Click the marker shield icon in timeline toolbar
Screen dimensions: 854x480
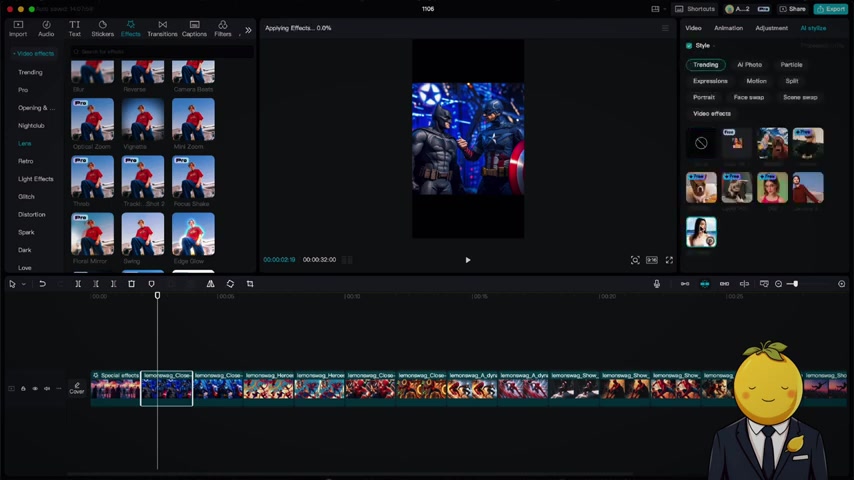151,284
